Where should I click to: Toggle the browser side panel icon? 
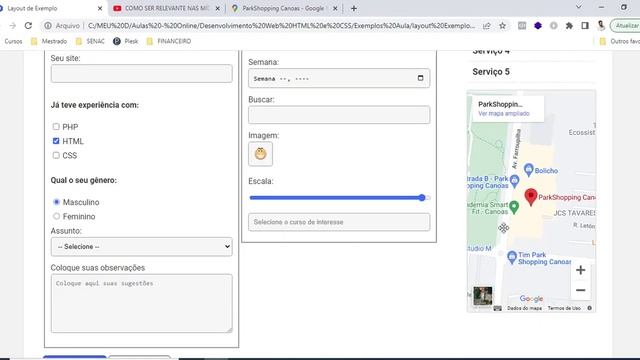(585, 26)
